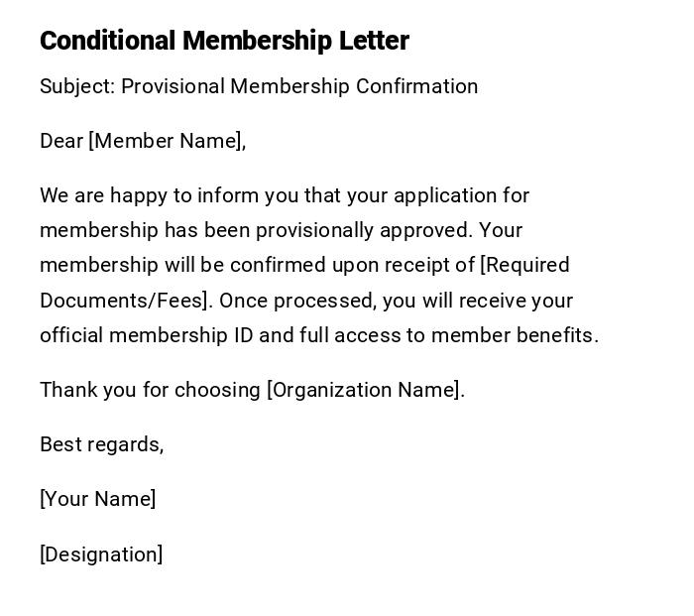
Task: Click the [Organization Name] placeholder
Action: coord(363,390)
